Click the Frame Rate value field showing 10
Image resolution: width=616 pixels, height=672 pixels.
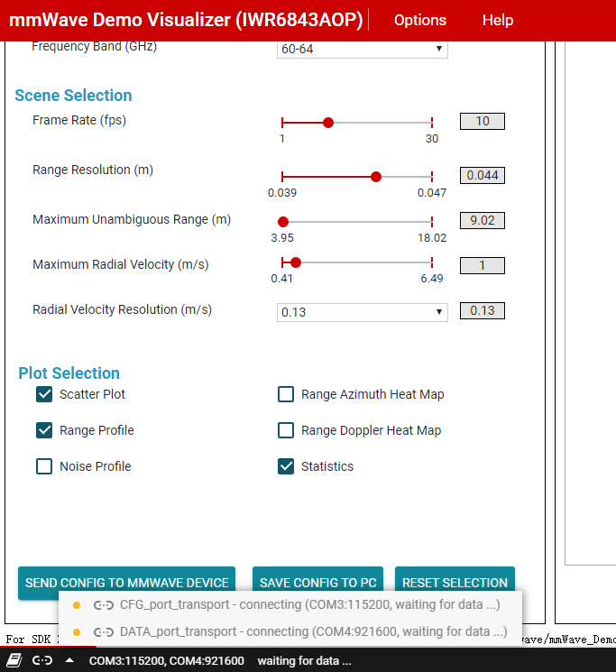click(x=483, y=121)
